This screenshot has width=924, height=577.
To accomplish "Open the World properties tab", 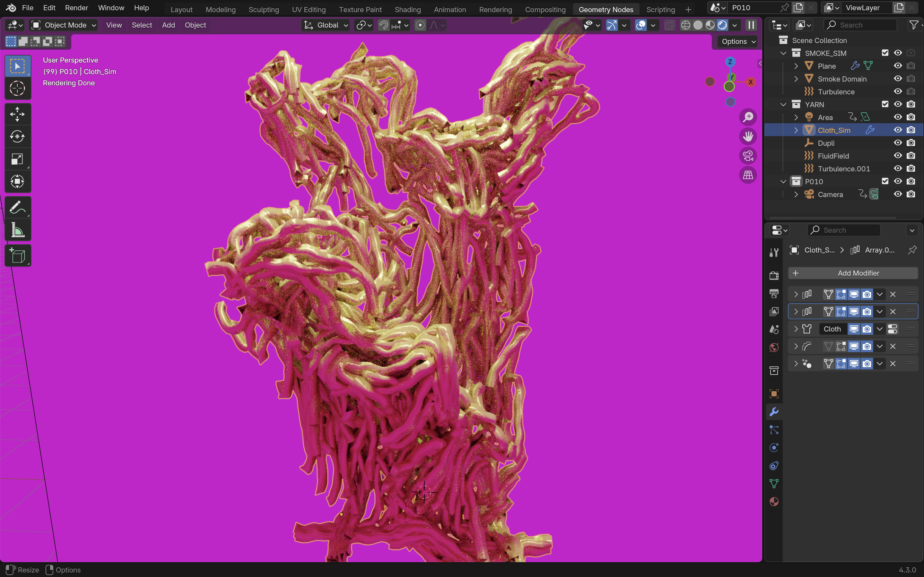I will click(x=774, y=347).
